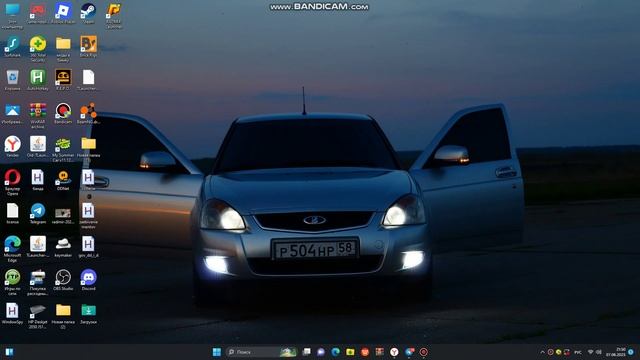Open the WindowSpy script file
The height and width of the screenshot is (360, 640).
pyautogui.click(x=12, y=314)
